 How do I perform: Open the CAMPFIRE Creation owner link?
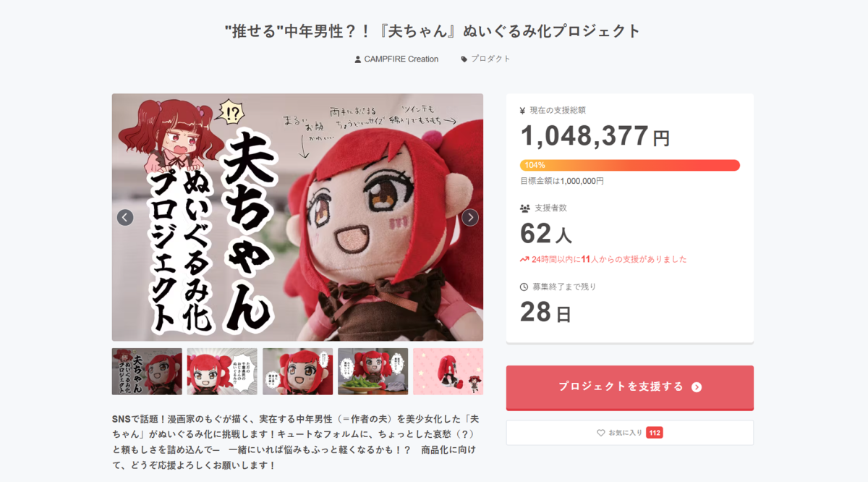point(401,59)
